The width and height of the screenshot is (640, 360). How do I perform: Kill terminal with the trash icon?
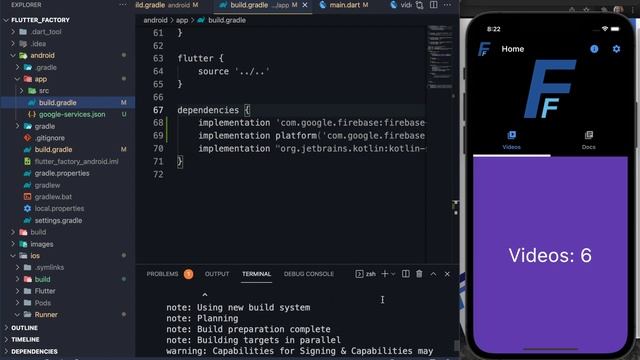pos(419,274)
